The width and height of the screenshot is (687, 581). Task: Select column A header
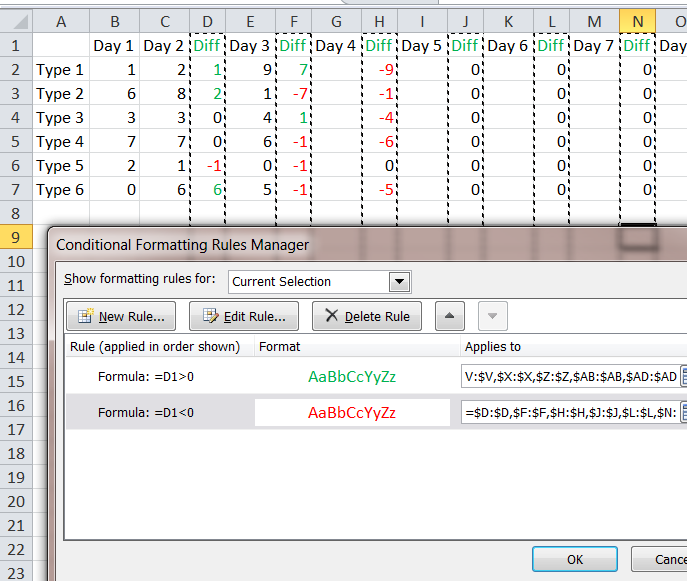(61, 21)
